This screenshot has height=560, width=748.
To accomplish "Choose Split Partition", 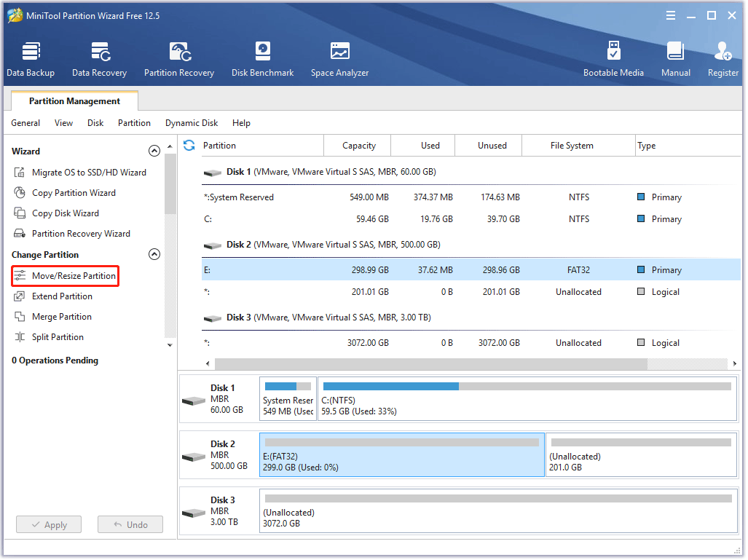I will 49,338.
